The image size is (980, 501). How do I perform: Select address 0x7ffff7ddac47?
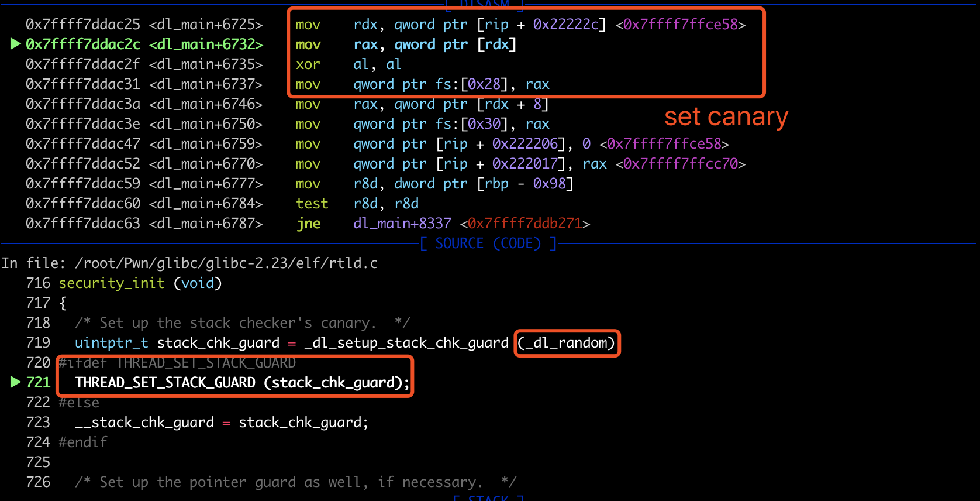[83, 144]
